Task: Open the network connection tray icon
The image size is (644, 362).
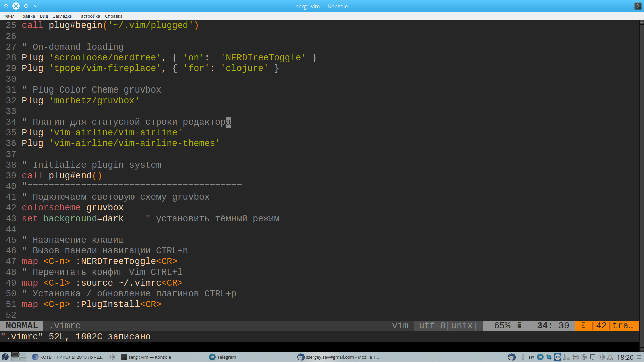Action: pos(567,357)
